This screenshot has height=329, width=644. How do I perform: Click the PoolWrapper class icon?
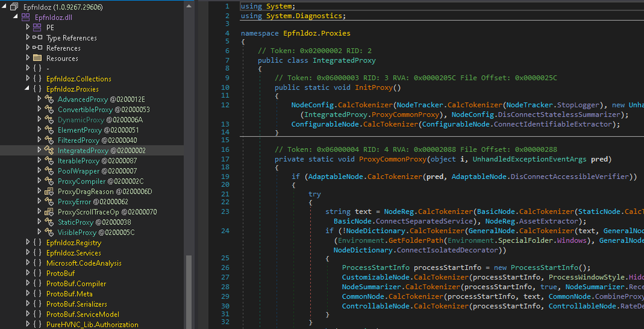pos(50,171)
